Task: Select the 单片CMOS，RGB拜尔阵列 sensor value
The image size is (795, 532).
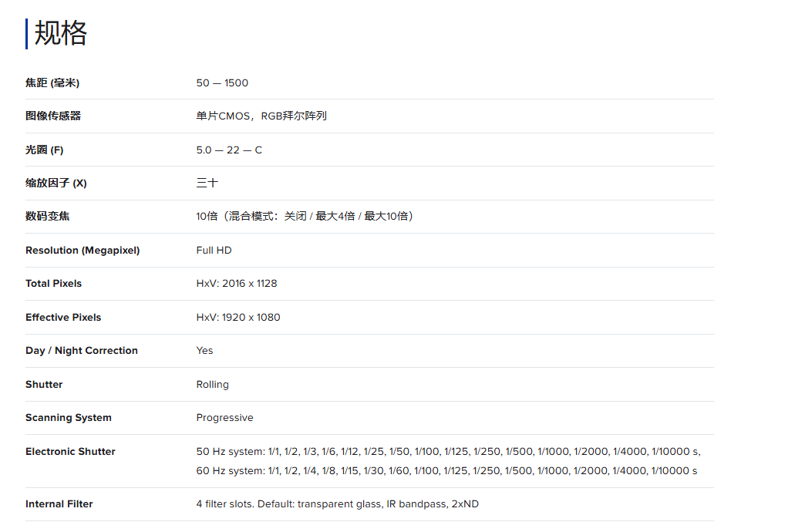Action: point(261,116)
